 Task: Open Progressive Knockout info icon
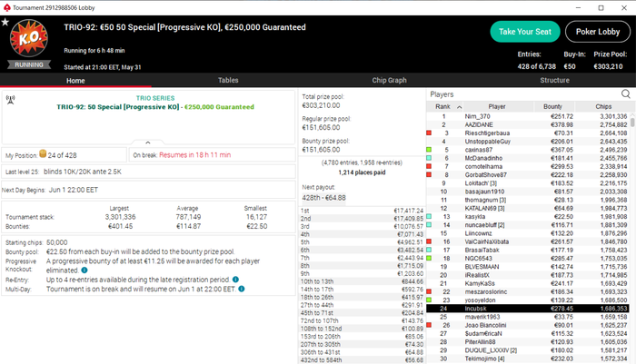84,270
